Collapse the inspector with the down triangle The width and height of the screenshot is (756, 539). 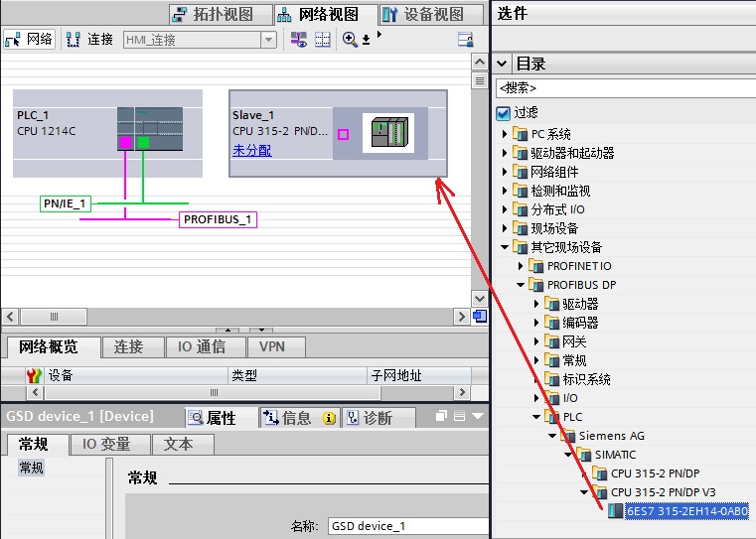[x=478, y=416]
